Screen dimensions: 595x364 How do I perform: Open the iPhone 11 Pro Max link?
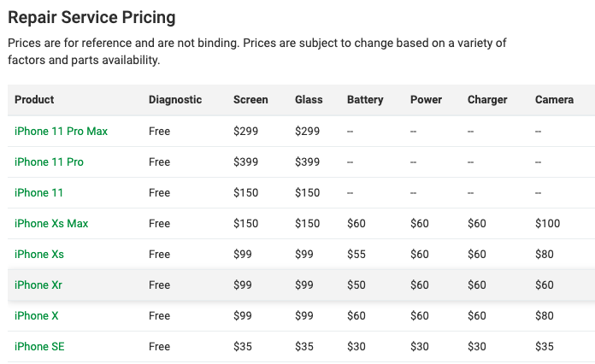tap(61, 132)
